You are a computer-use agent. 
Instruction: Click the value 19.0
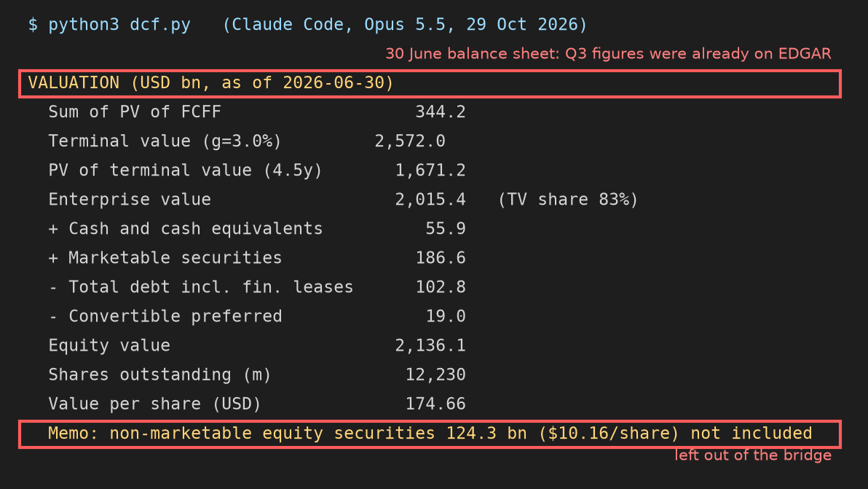(x=446, y=316)
